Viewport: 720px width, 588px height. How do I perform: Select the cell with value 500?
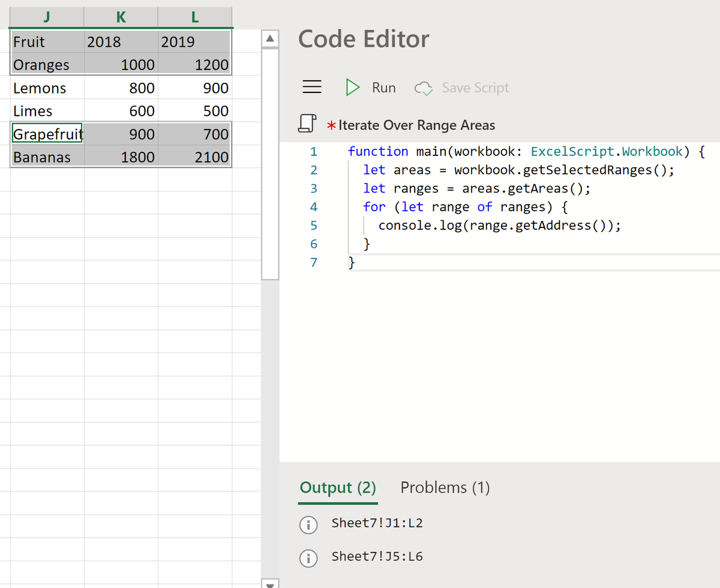pos(195,111)
